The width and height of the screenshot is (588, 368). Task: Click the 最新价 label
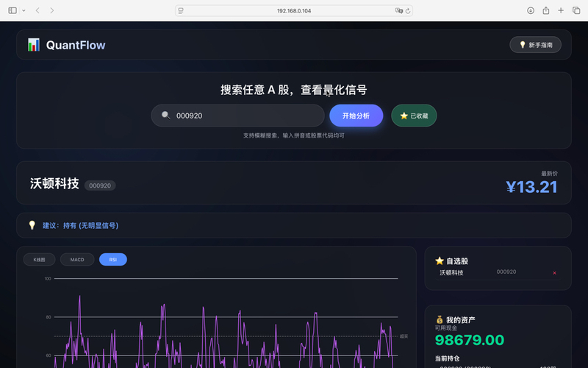pos(549,173)
